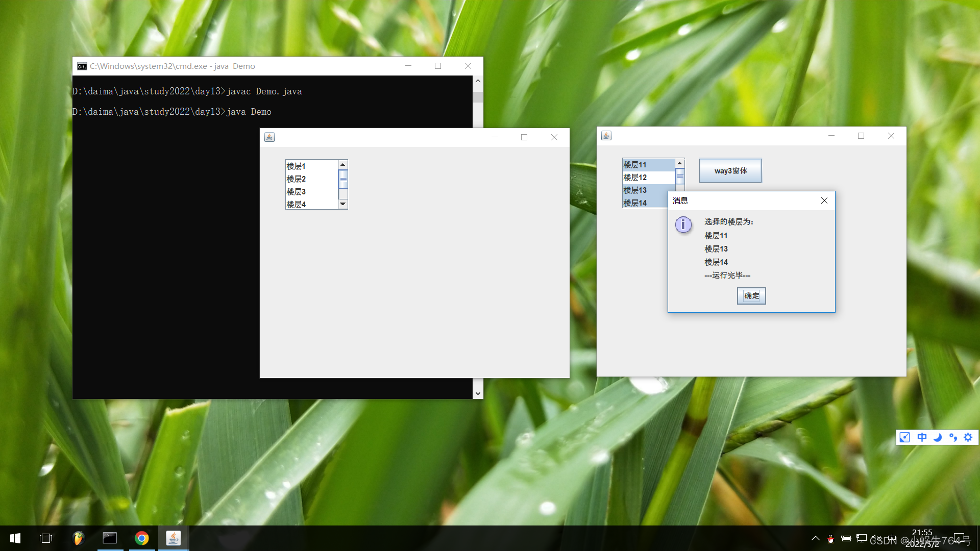
Task: Select 楼层1 in the left list
Action: tap(311, 166)
